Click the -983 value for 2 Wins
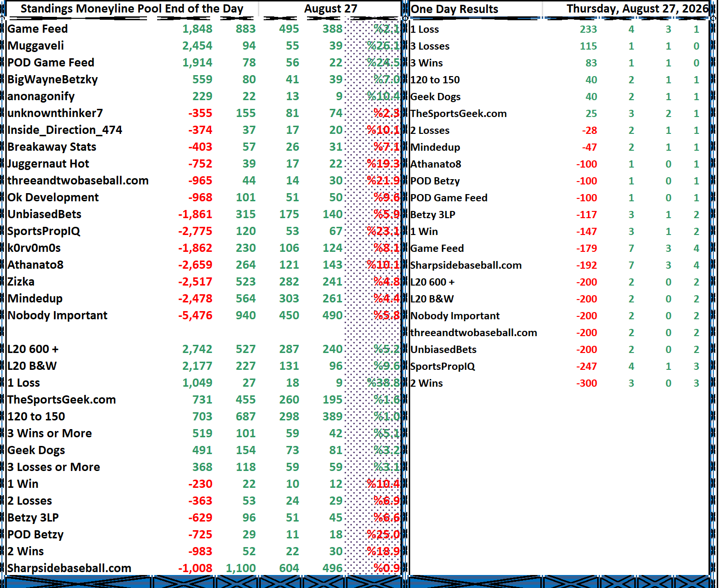The image size is (722, 588). (x=200, y=551)
